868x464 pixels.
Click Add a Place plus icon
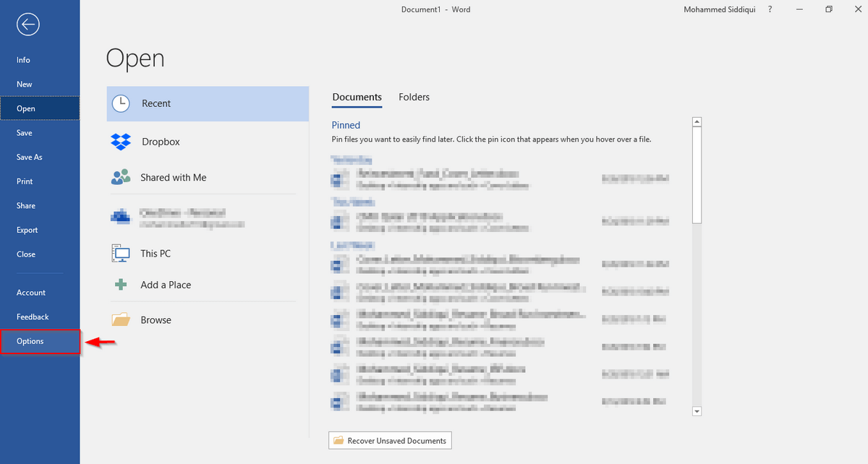click(121, 285)
